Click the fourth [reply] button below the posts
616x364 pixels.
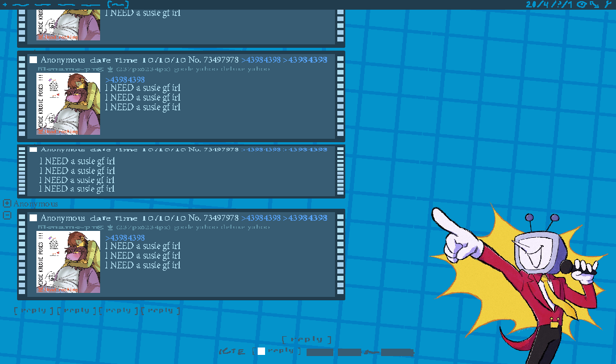coord(160,311)
